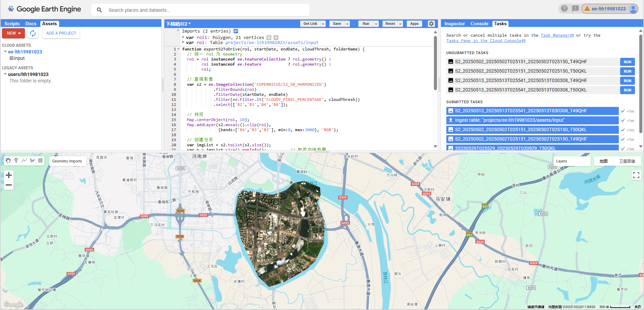Switch to the Inspector tab
The width and height of the screenshot is (644, 310).
(x=454, y=24)
